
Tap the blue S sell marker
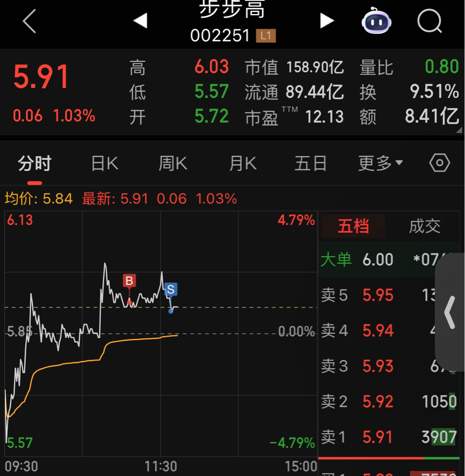pyautogui.click(x=171, y=289)
